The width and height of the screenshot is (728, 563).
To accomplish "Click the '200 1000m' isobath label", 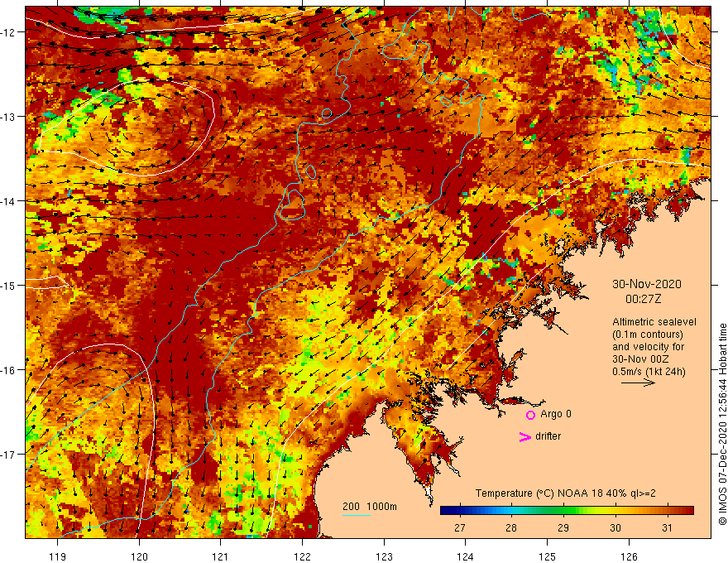I will (370, 507).
